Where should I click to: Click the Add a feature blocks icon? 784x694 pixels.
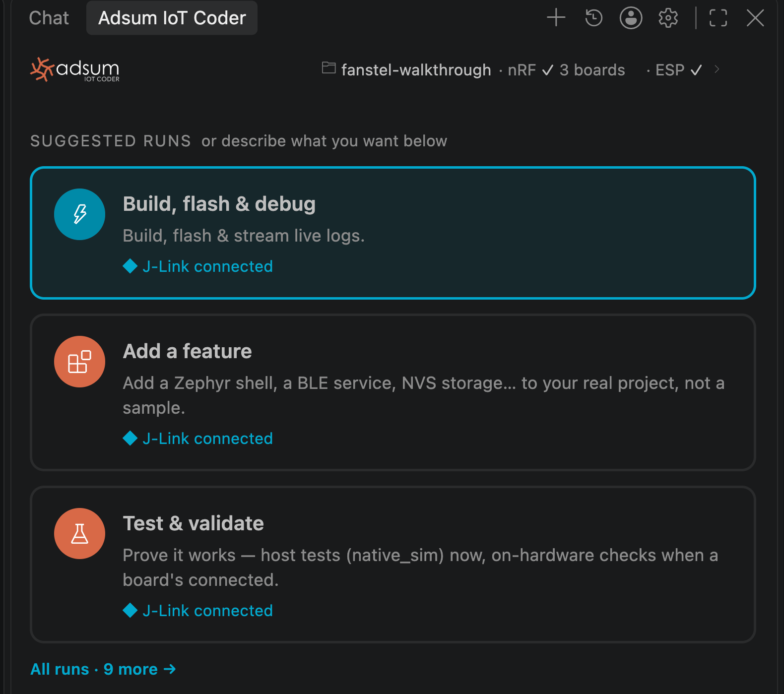coord(79,362)
